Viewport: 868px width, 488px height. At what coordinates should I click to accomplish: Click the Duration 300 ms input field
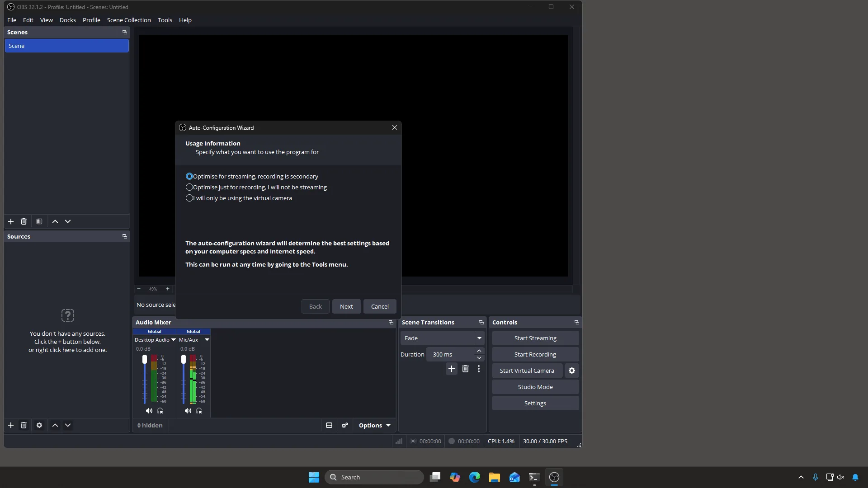pyautogui.click(x=450, y=354)
